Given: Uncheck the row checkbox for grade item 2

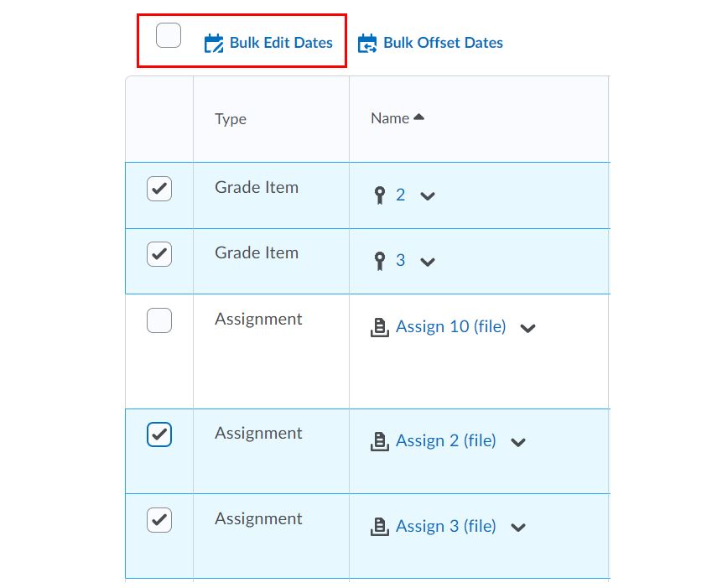Looking at the screenshot, I should click(158, 189).
